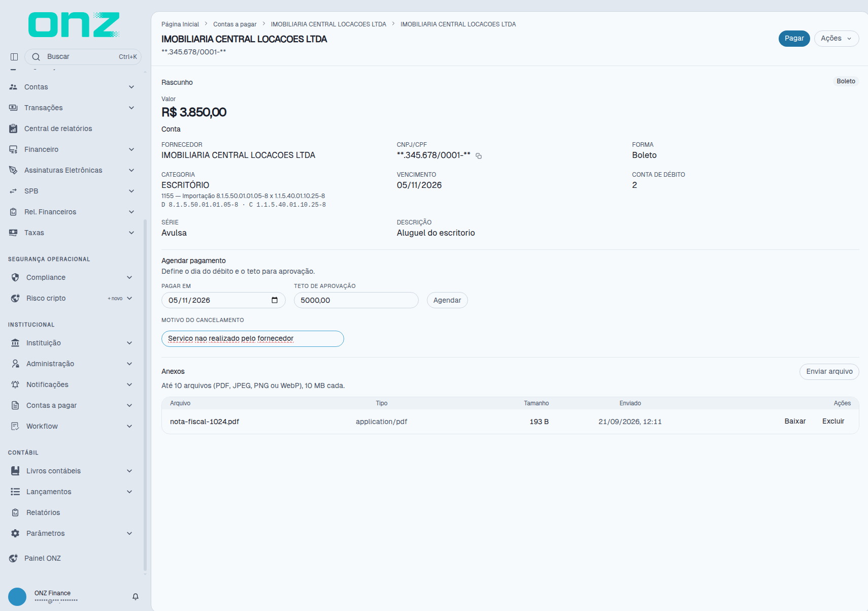
Task: Focus the Teto de aprovação field
Action: click(x=356, y=300)
